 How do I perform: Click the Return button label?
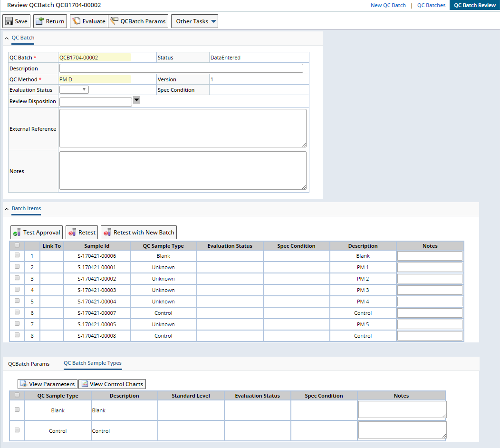[55, 21]
